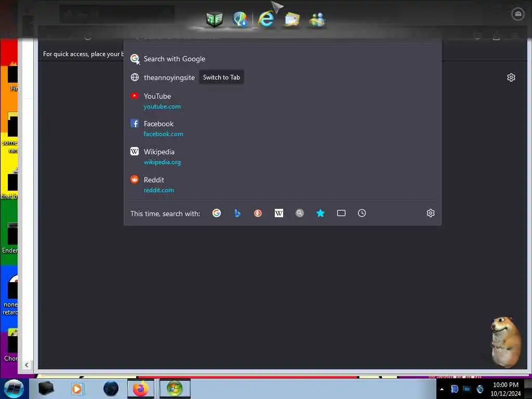Open search settings gear in dropdown

click(431, 213)
